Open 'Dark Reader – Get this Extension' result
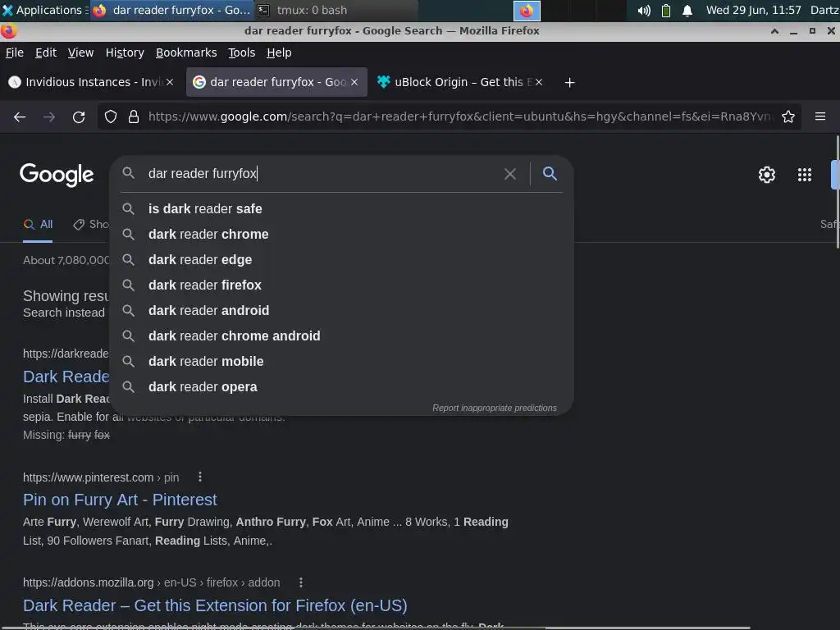The width and height of the screenshot is (840, 630). [215, 606]
